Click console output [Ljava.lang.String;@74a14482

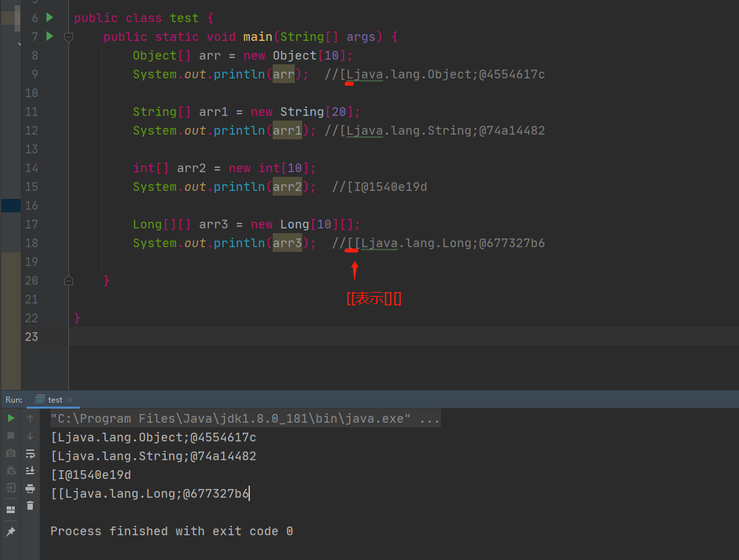click(x=153, y=456)
